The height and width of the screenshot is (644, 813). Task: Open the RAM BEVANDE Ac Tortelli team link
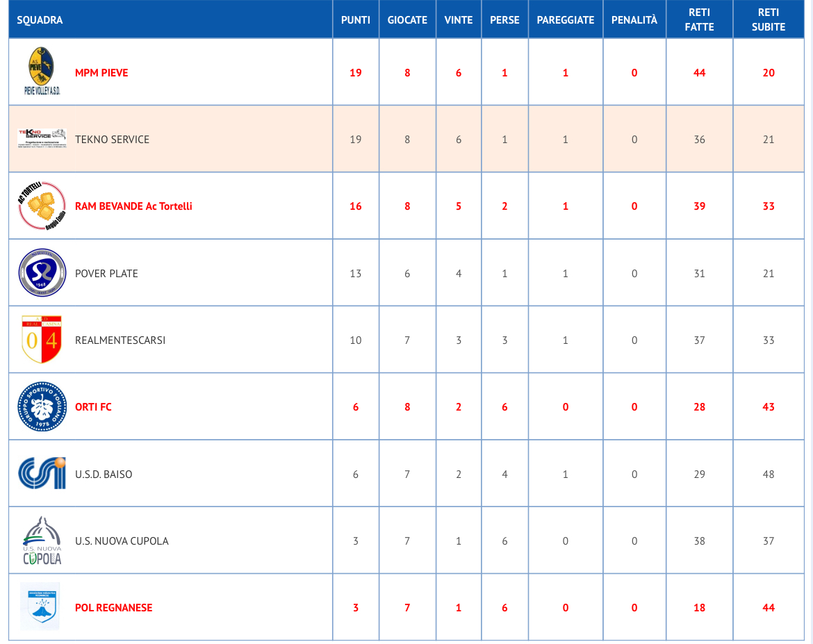(x=133, y=206)
